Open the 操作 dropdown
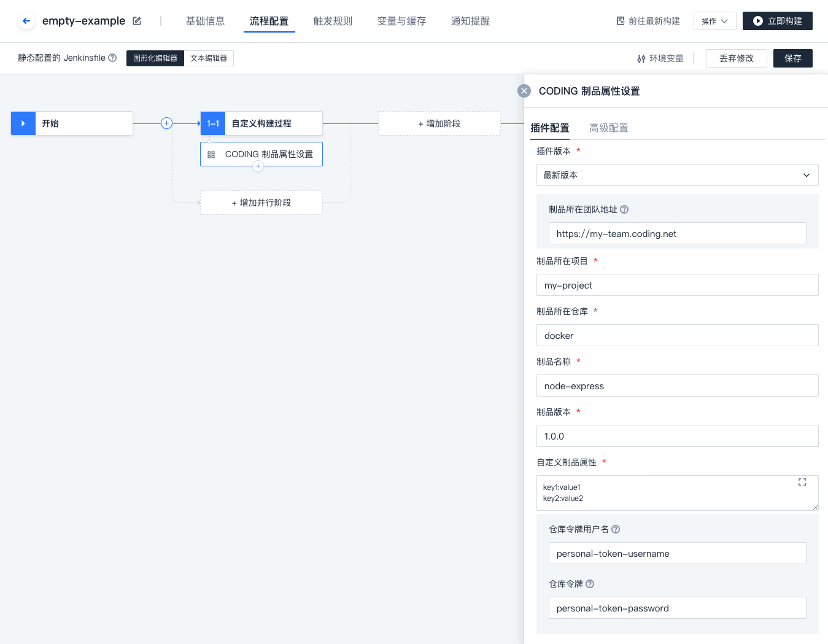 click(x=714, y=21)
